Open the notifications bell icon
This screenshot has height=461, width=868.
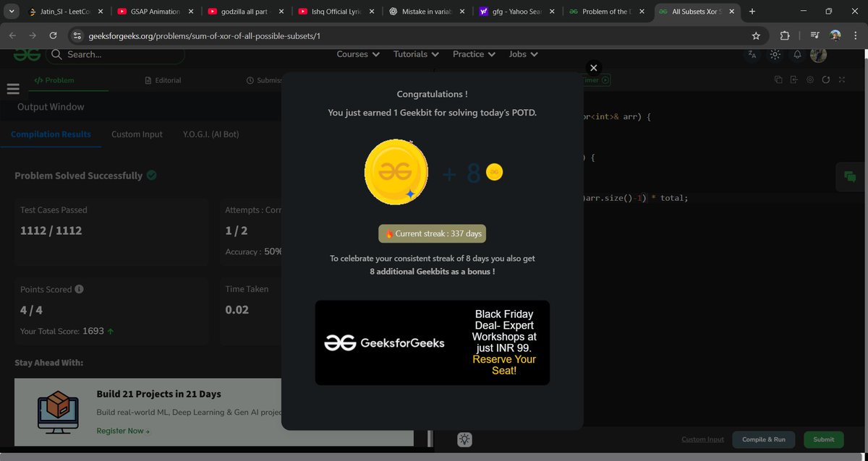pyautogui.click(x=797, y=54)
